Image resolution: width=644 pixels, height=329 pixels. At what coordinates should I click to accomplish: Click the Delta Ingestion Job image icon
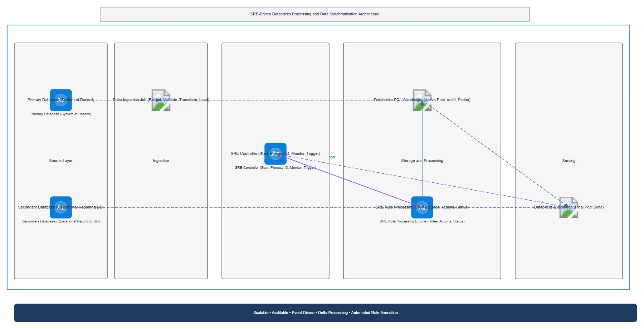pyautogui.click(x=161, y=100)
